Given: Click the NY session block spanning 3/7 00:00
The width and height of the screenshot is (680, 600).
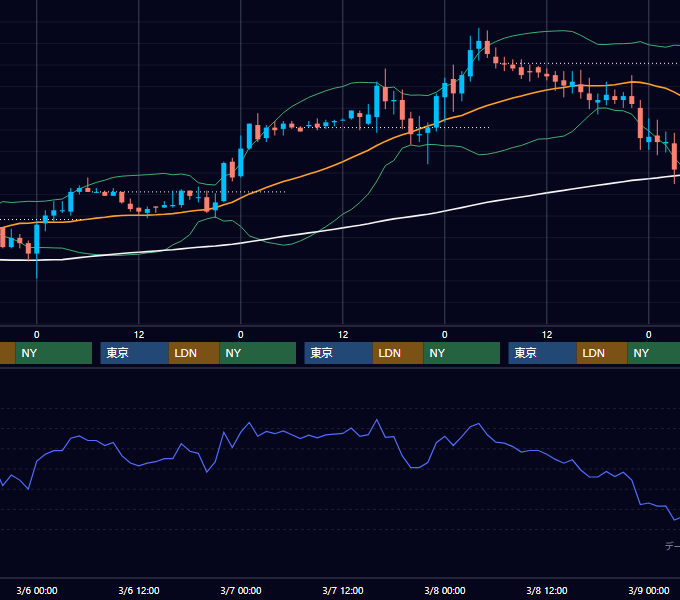Looking at the screenshot, I should click(x=258, y=353).
